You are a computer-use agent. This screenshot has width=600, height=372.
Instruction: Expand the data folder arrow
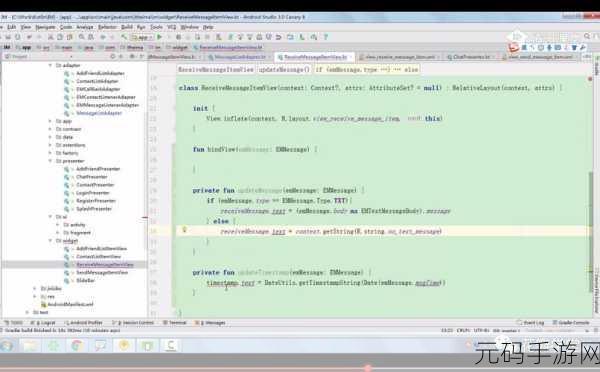click(x=50, y=137)
